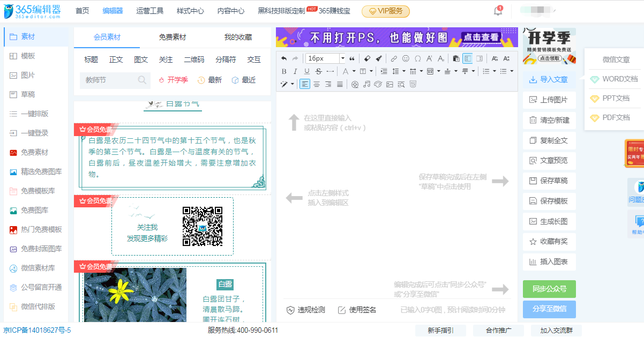Image resolution: width=644 pixels, height=337 pixels.
Task: Open the 样式中心 menu item
Action: click(x=190, y=11)
